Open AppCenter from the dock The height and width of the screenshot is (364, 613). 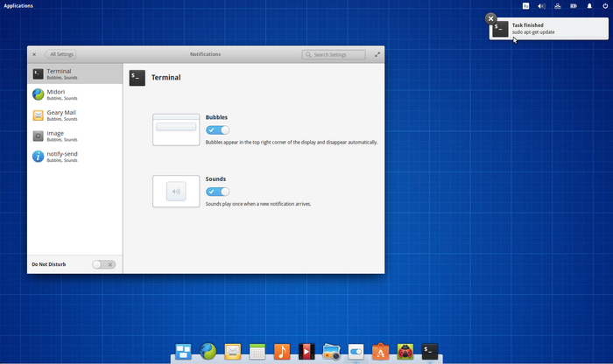[x=380, y=352]
